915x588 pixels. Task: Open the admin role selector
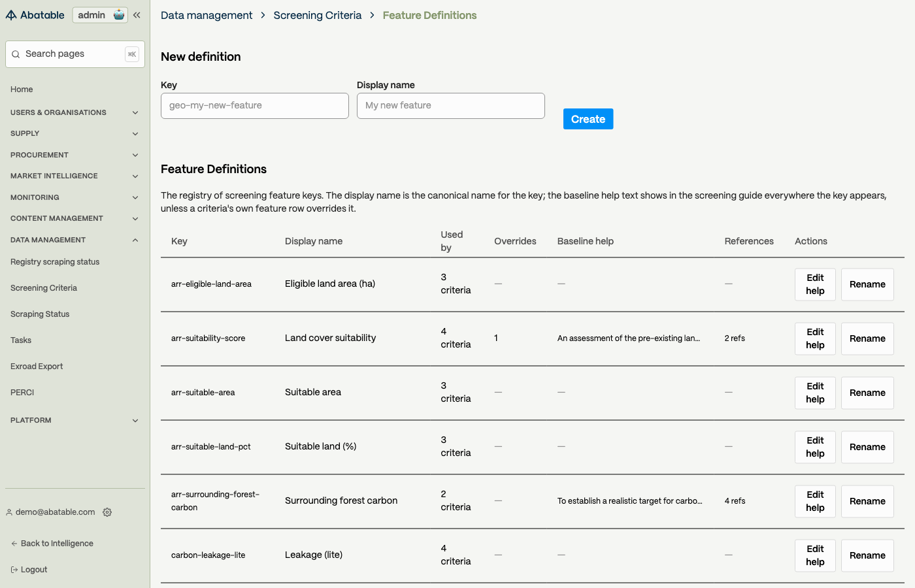click(100, 15)
